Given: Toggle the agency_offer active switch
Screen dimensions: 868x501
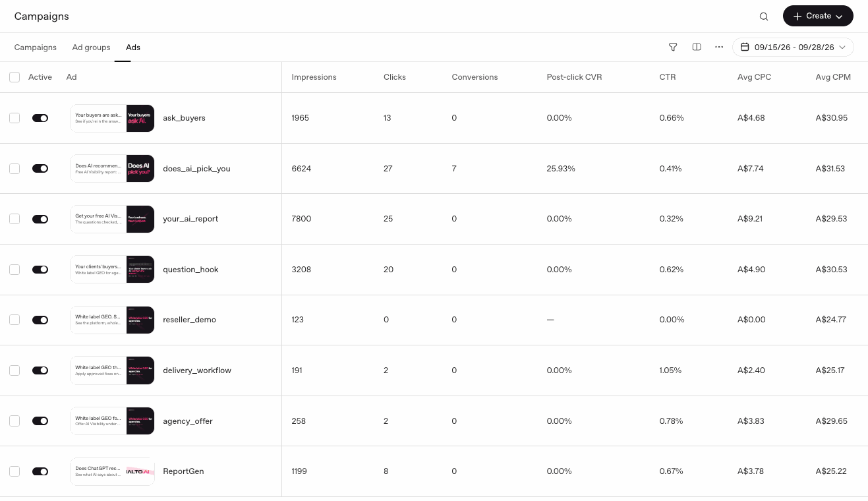Looking at the screenshot, I should (x=40, y=421).
